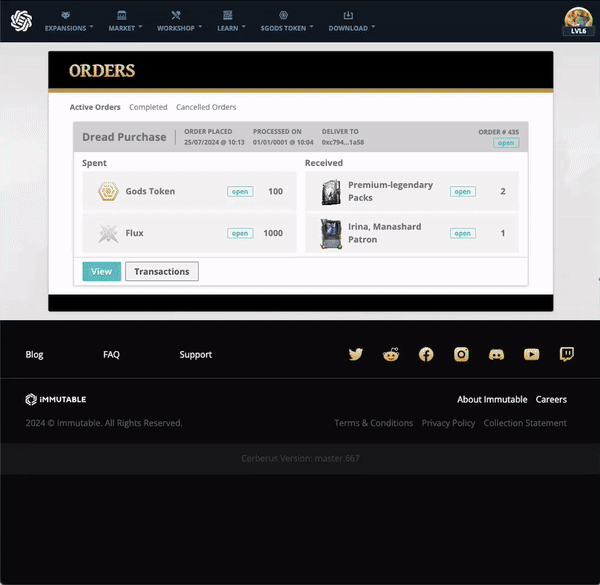Click the Immutable logo in footer
Screen dimensions: 600x585
[55, 399]
